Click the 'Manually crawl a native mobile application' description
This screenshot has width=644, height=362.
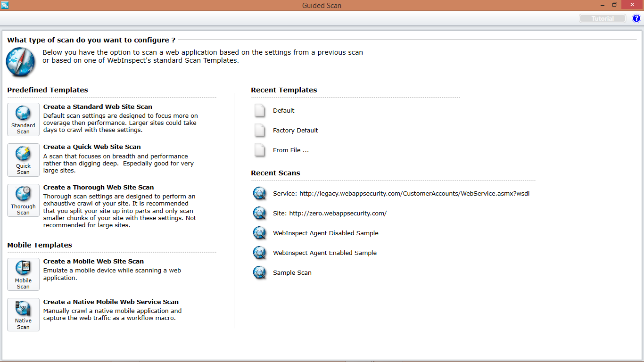tap(113, 314)
